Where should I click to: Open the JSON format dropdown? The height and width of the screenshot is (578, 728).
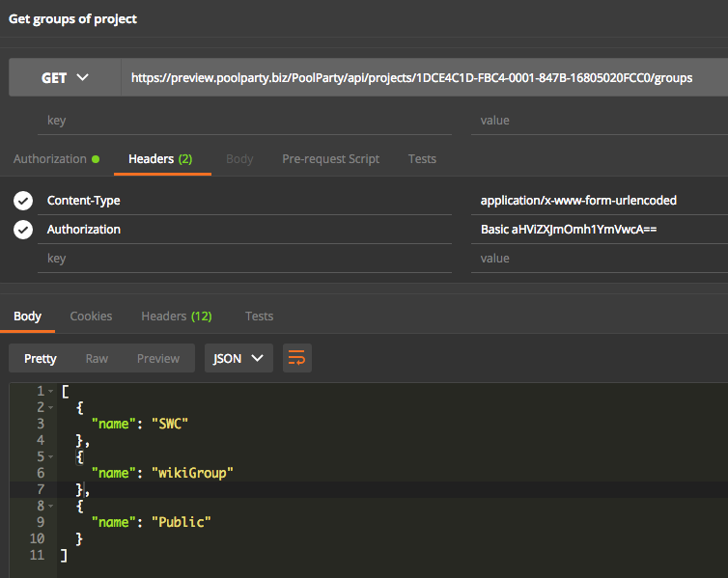(x=238, y=358)
